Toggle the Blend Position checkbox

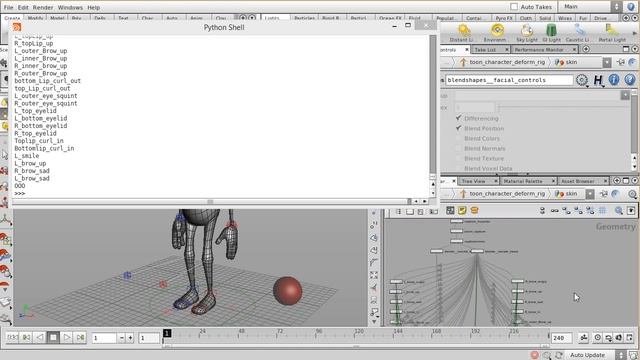coord(458,128)
